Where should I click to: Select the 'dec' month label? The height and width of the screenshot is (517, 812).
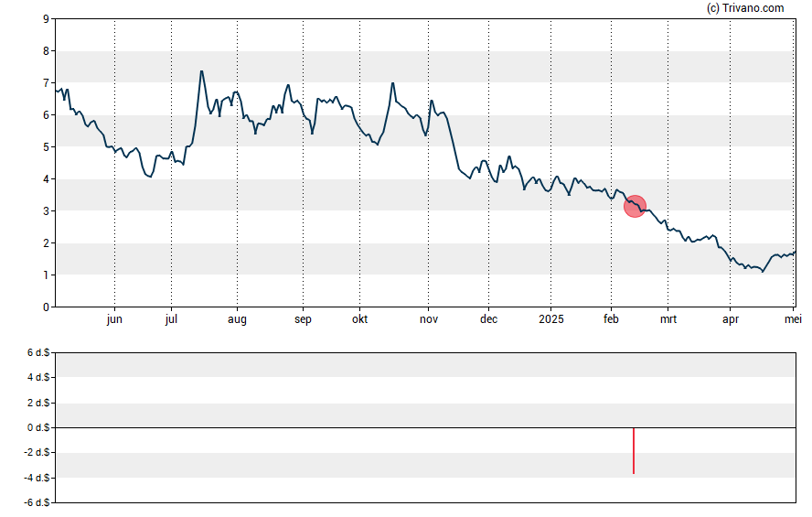click(x=489, y=319)
